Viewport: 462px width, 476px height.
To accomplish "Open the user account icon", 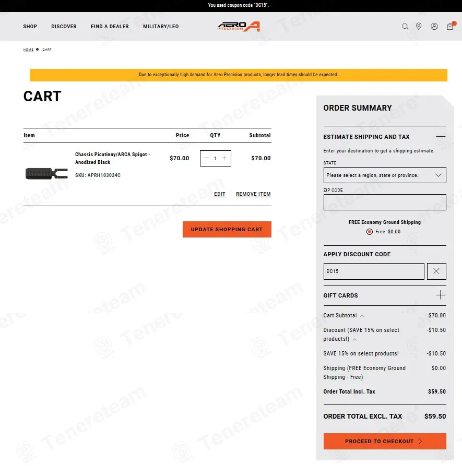I will [434, 27].
